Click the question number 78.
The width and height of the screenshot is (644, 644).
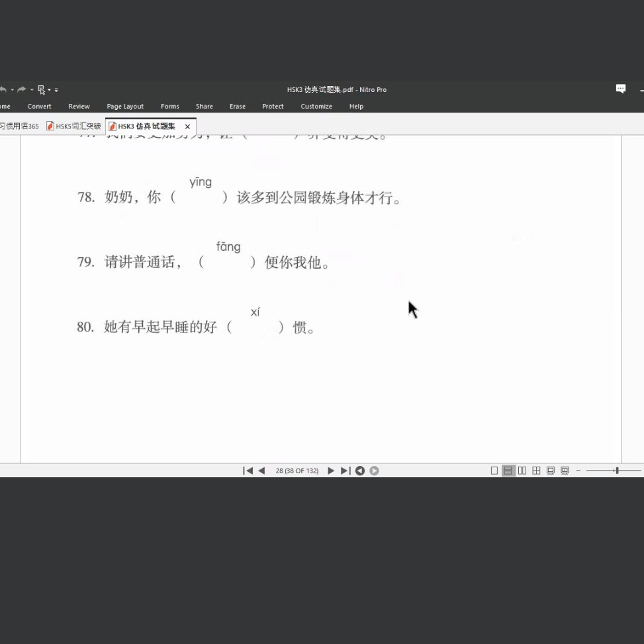86,197
